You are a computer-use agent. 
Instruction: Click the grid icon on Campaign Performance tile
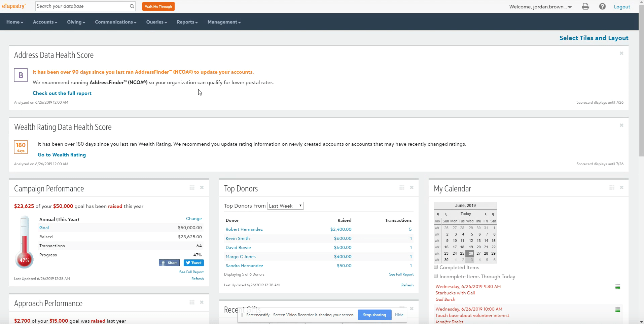192,187
